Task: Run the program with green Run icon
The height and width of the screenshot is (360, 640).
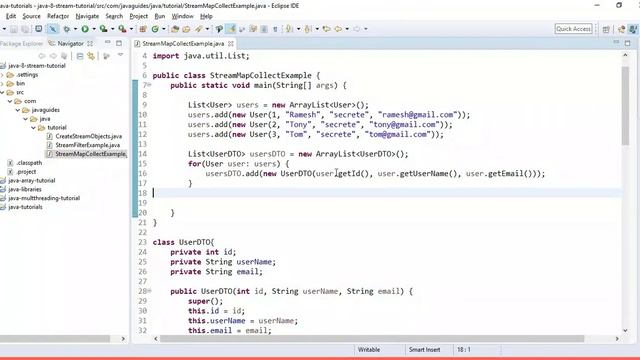Action: click(x=85, y=29)
